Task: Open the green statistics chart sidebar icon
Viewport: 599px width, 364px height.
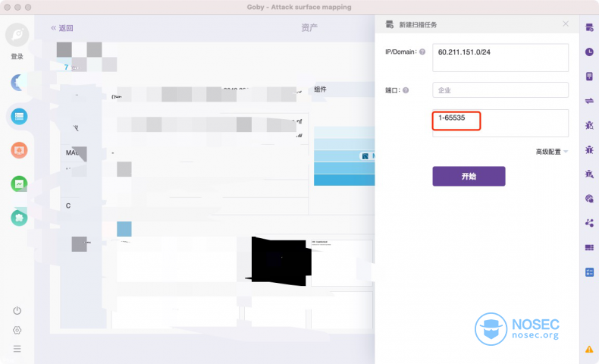Action: (19, 184)
